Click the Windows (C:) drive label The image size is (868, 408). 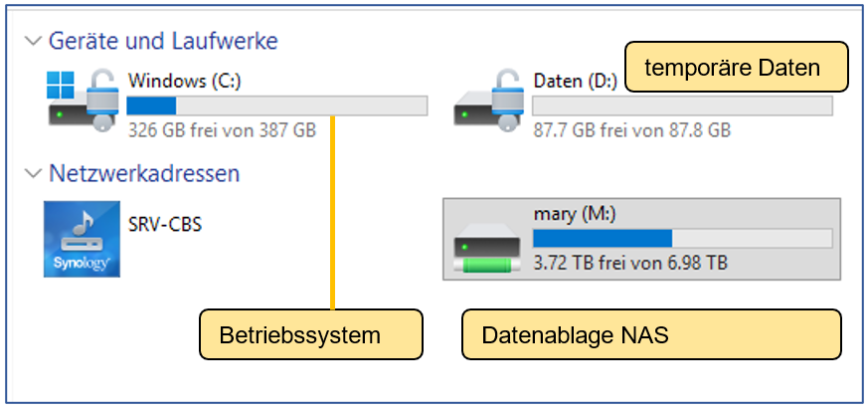pos(185,80)
